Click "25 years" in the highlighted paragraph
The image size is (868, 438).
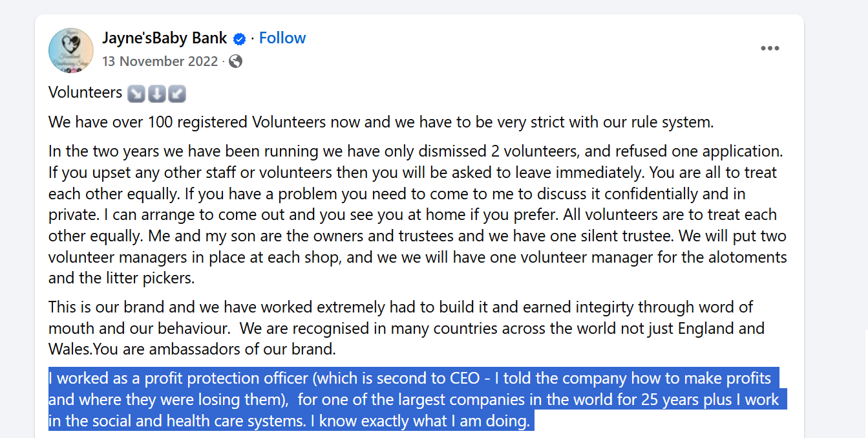[670, 399]
